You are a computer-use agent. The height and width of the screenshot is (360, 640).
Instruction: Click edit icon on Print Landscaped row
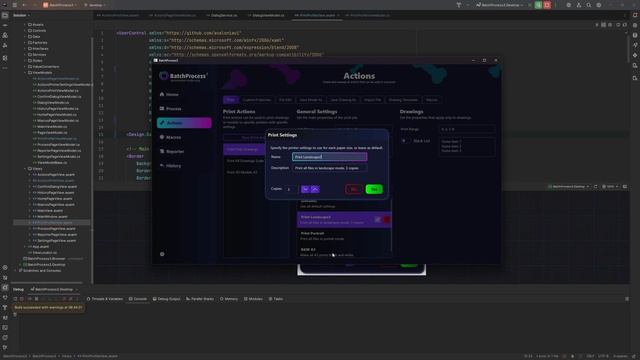378,220
